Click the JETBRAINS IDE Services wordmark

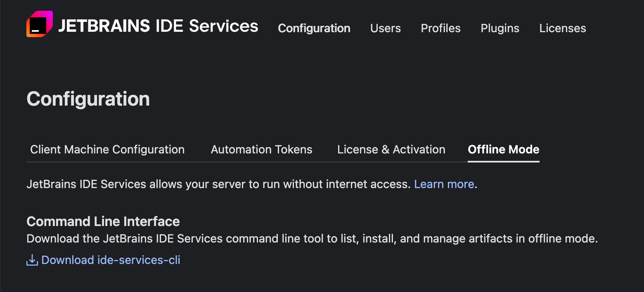coord(158,26)
